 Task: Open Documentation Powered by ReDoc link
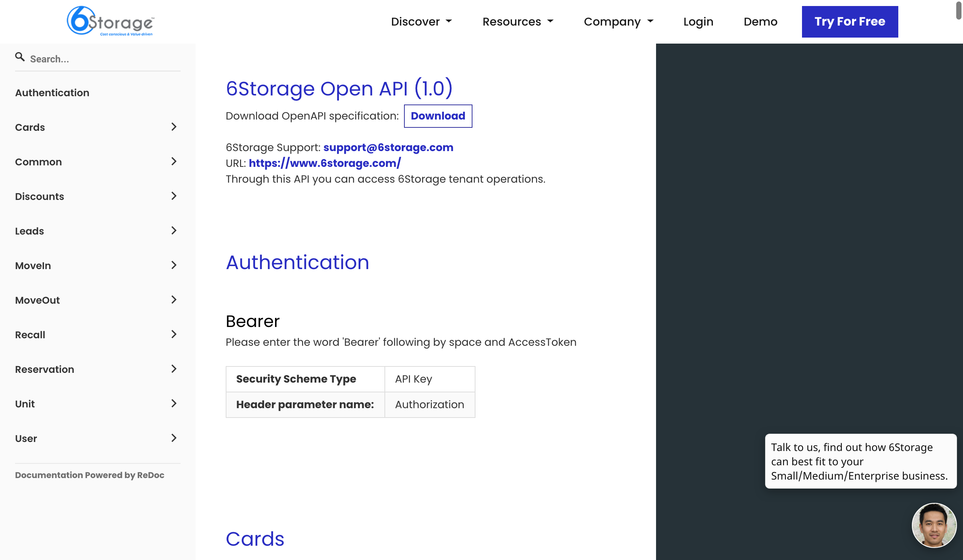[90, 475]
